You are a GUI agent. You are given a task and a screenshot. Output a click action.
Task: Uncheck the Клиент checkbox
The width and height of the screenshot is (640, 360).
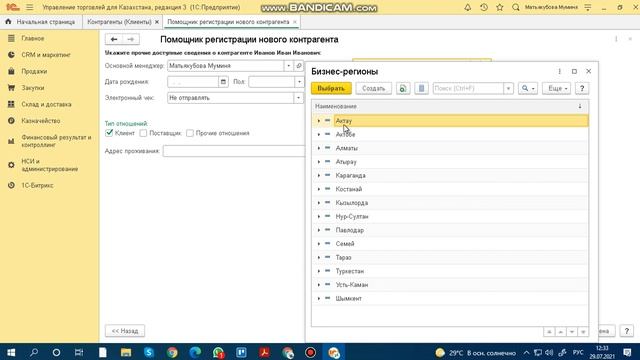click(x=109, y=133)
